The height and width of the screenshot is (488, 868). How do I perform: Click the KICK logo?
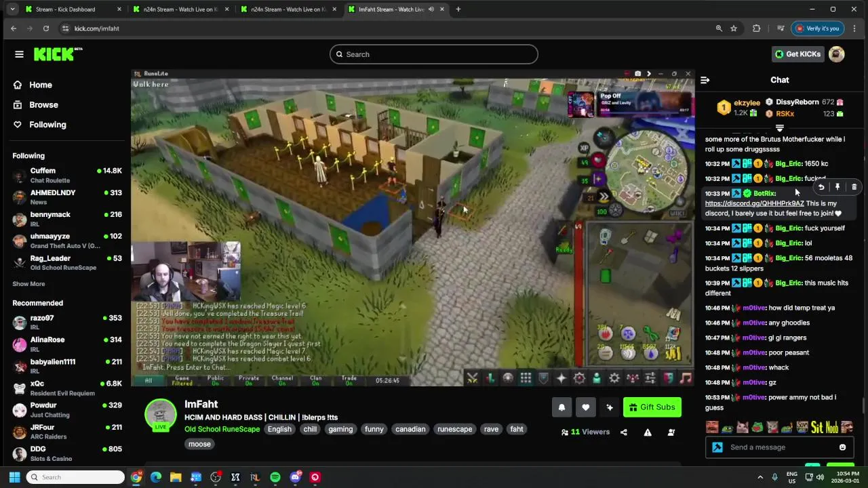pyautogui.click(x=58, y=54)
